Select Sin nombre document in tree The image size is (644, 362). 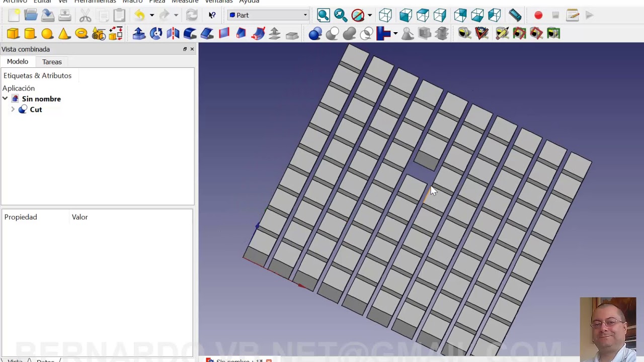point(41,99)
